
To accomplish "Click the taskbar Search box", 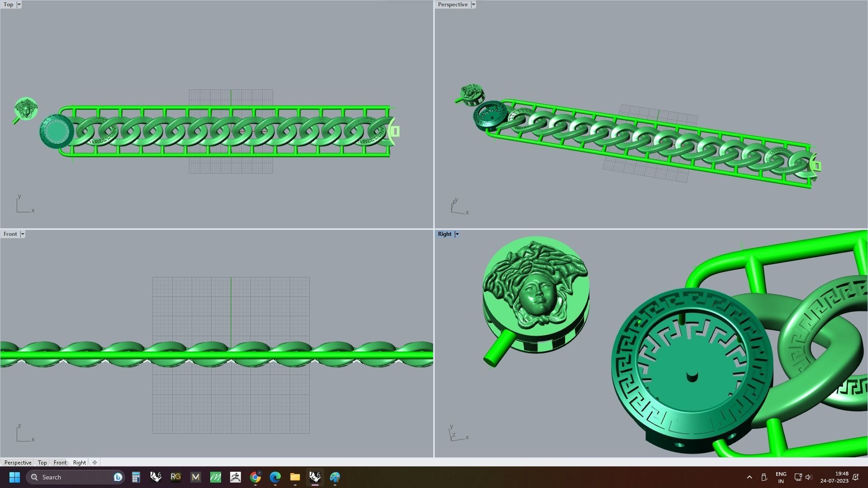I will [75, 477].
